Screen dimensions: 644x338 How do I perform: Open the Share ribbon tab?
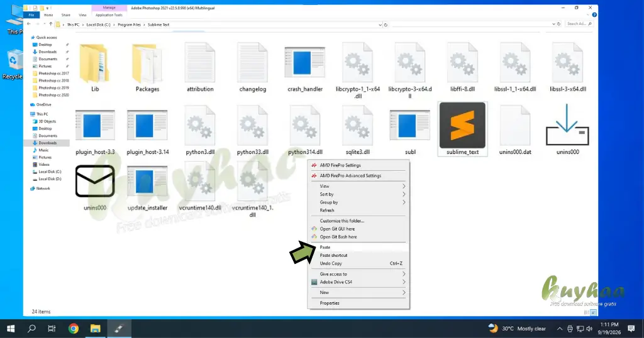pyautogui.click(x=65, y=15)
